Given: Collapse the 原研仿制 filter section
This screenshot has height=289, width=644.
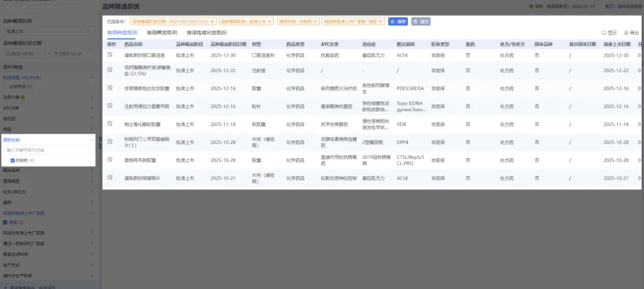Looking at the screenshot, I should click(92, 140).
